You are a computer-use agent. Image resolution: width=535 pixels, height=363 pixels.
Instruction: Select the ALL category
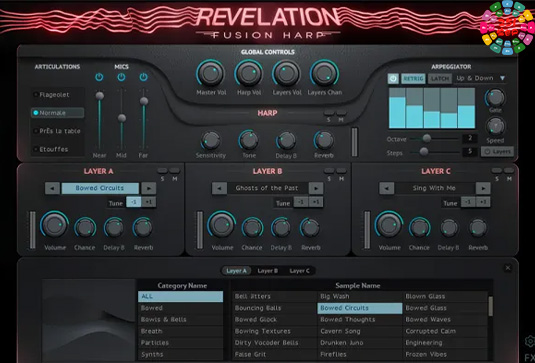180,296
